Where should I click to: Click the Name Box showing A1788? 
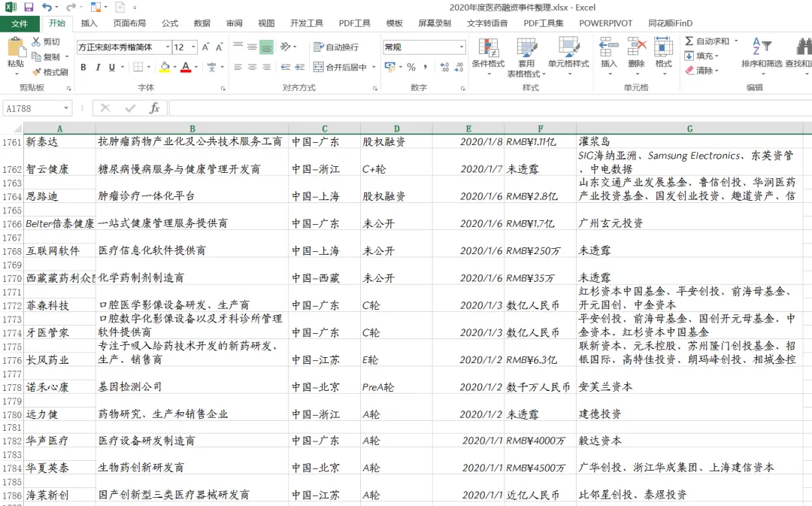click(x=32, y=108)
